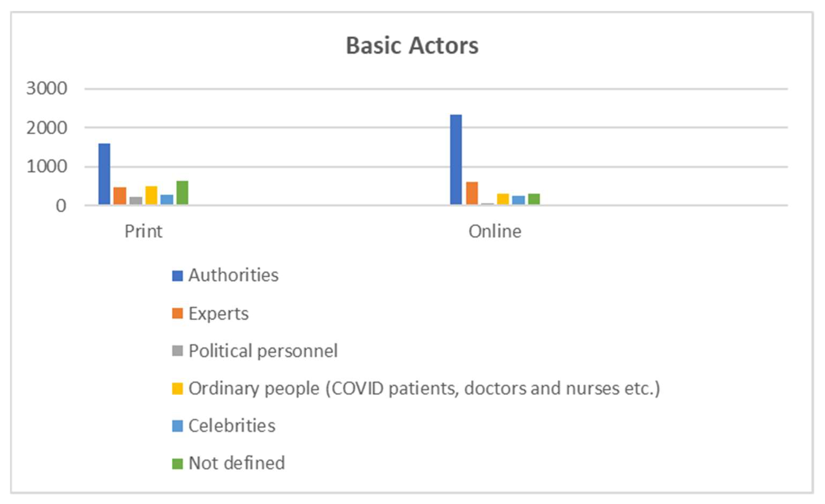Click the green Not defined bar under Print
This screenshot has height=504, width=825.
[x=182, y=193]
